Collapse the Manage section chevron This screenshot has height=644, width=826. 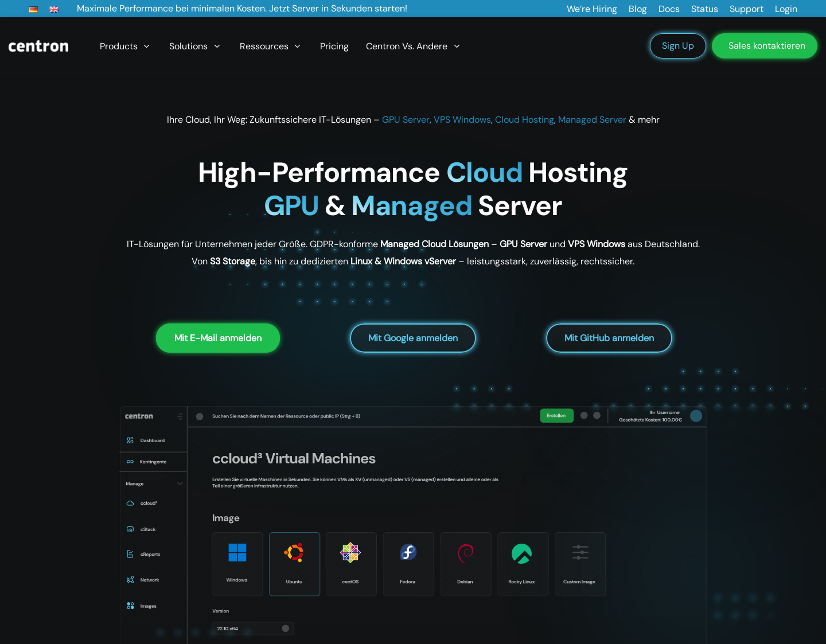tap(180, 483)
